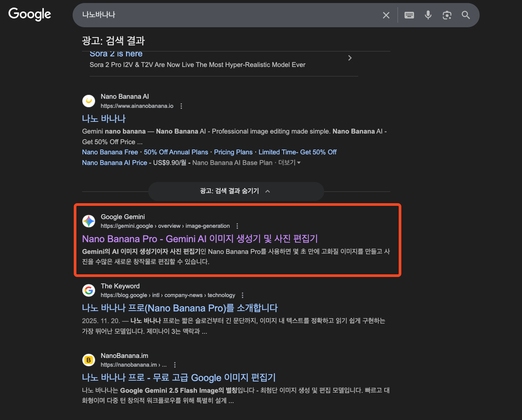Open the 나노 바나나 ad title link
Screen dimensions: 522x420
(104, 119)
